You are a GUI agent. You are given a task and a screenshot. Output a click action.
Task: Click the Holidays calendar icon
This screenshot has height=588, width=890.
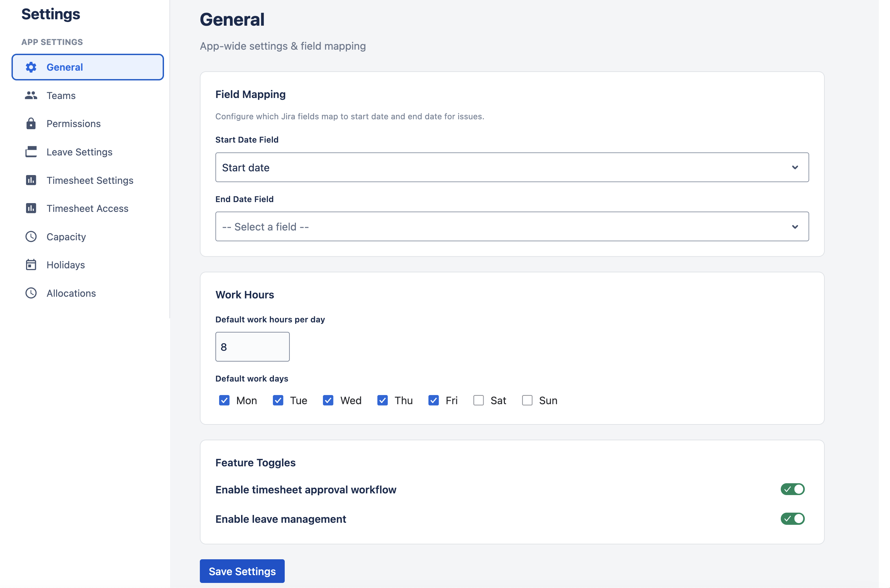click(31, 264)
